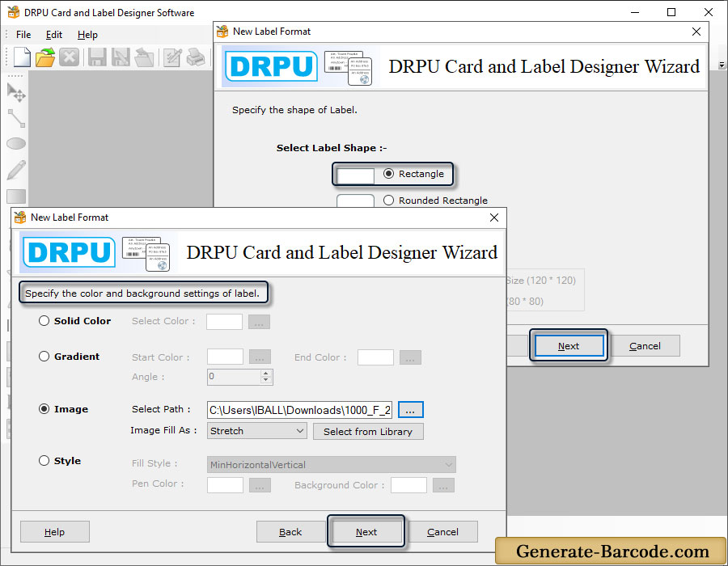
Task: Open color picker beside Background Color
Action: point(443,485)
